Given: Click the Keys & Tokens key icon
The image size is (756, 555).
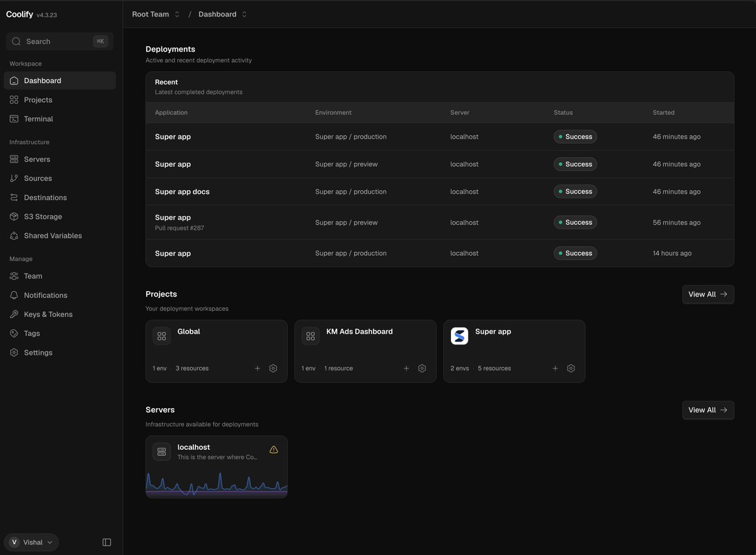Looking at the screenshot, I should tap(14, 314).
